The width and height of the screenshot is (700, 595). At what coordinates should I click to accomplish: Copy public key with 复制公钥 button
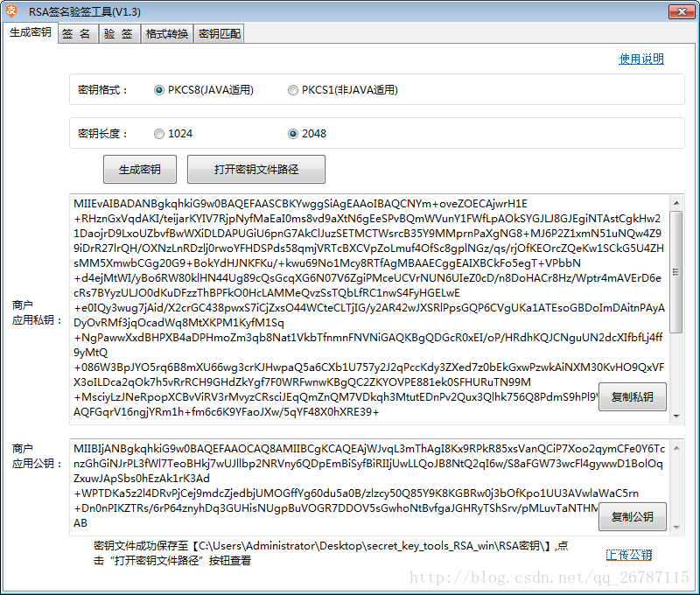point(632,516)
